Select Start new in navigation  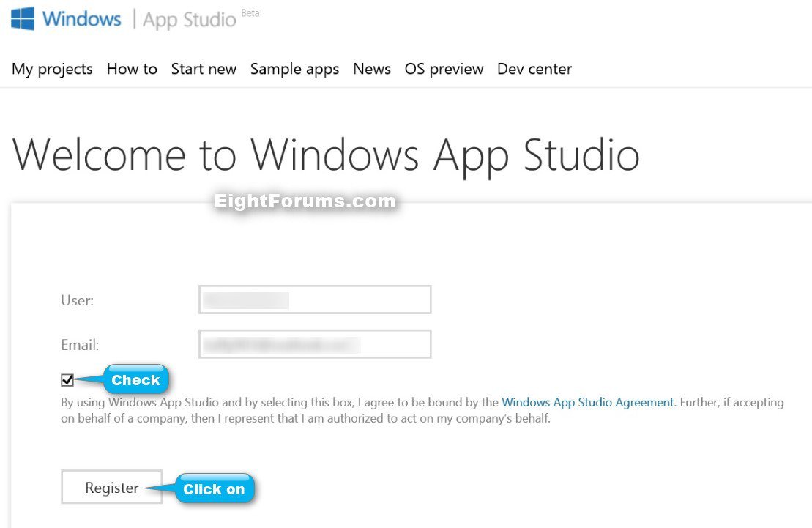(204, 69)
